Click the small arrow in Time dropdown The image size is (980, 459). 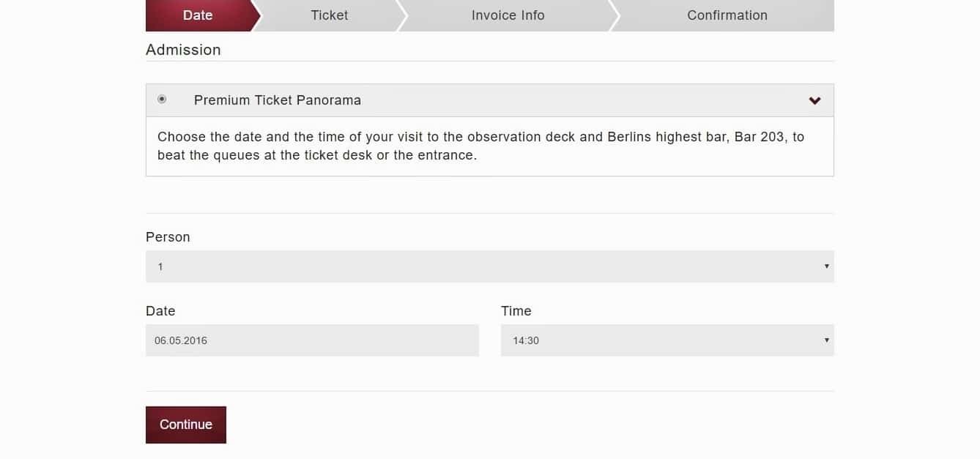click(x=826, y=340)
